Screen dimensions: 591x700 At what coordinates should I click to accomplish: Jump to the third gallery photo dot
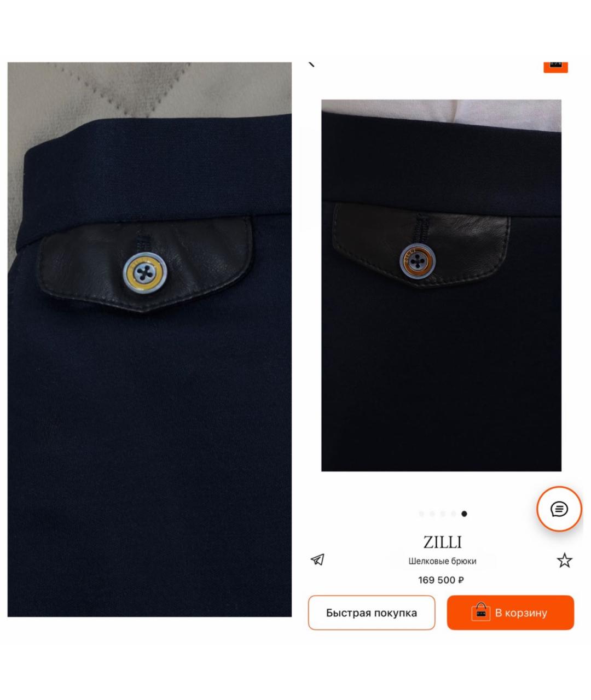click(443, 514)
